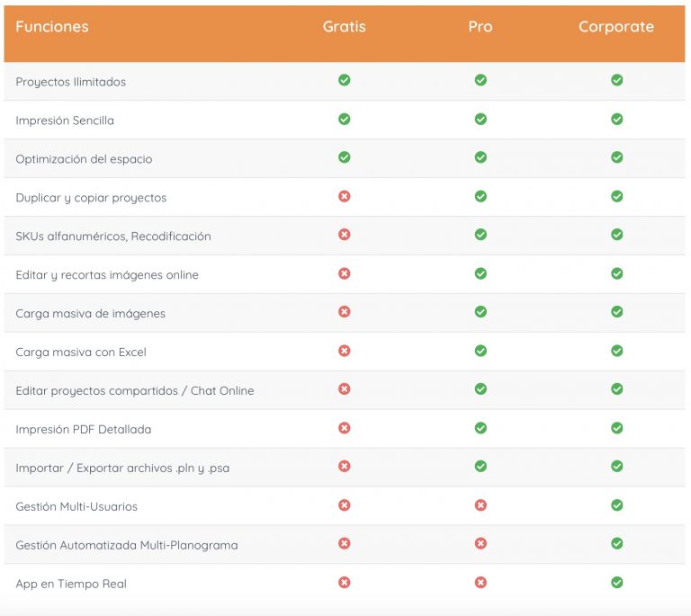Viewport: 691px width, 616px height.
Task: Click the Pro red X for App en Tiempo Real
Action: pyautogui.click(x=480, y=583)
